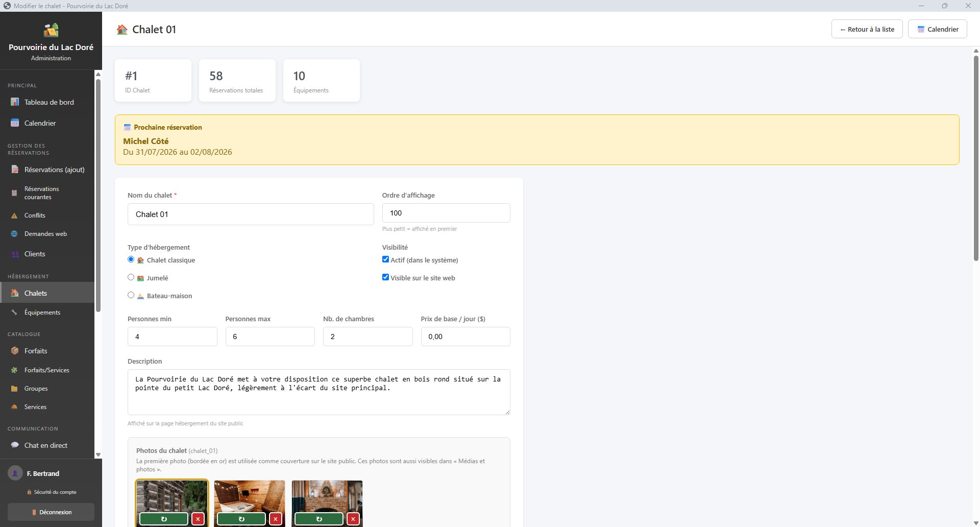Image resolution: width=980 pixels, height=527 pixels.
Task: Click the #1 ID Chalet card
Action: tap(153, 81)
